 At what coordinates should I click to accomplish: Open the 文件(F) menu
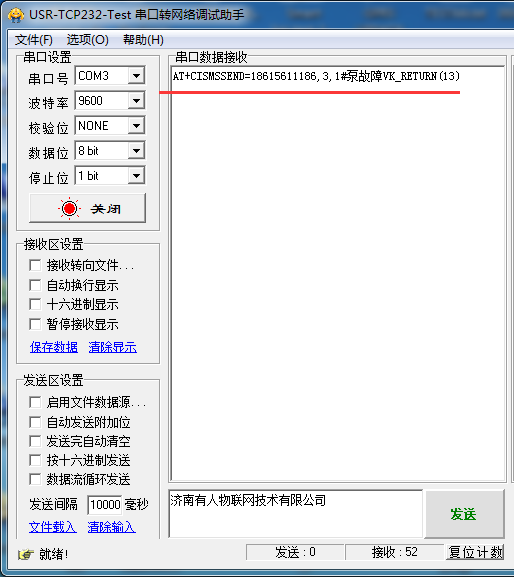click(34, 39)
